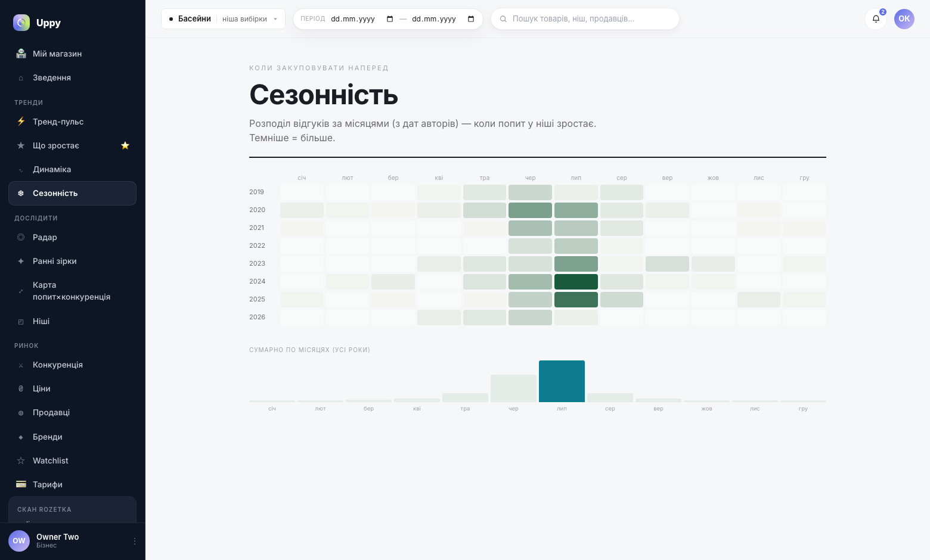Open Owner Two three-dot menu
Viewport: 930px width, 560px height.
pyautogui.click(x=135, y=541)
